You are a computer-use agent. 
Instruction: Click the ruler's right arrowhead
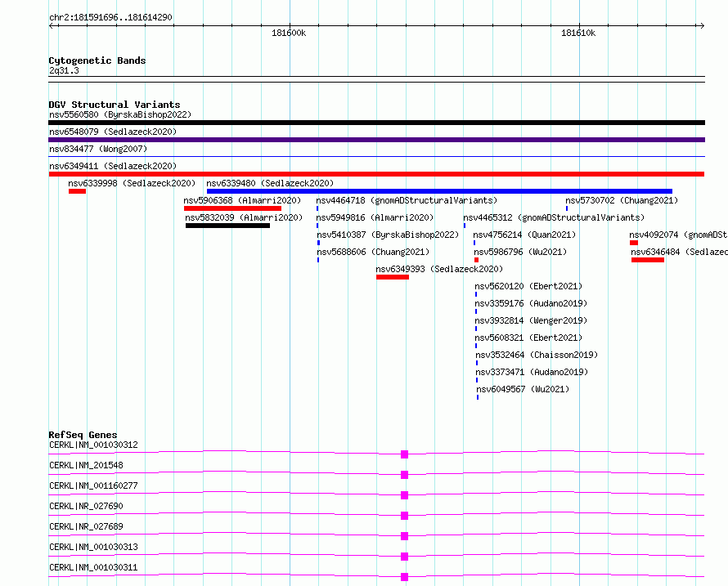point(703,25)
